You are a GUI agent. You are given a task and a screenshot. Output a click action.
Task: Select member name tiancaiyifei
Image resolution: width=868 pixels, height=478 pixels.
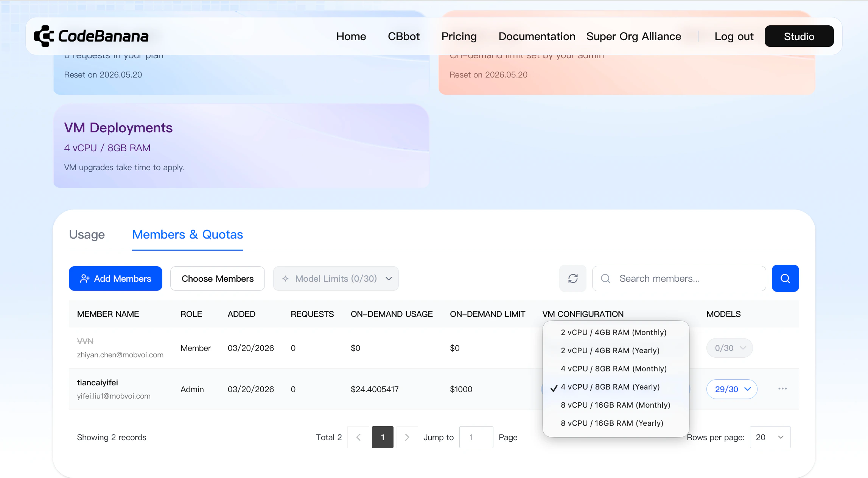click(x=98, y=382)
